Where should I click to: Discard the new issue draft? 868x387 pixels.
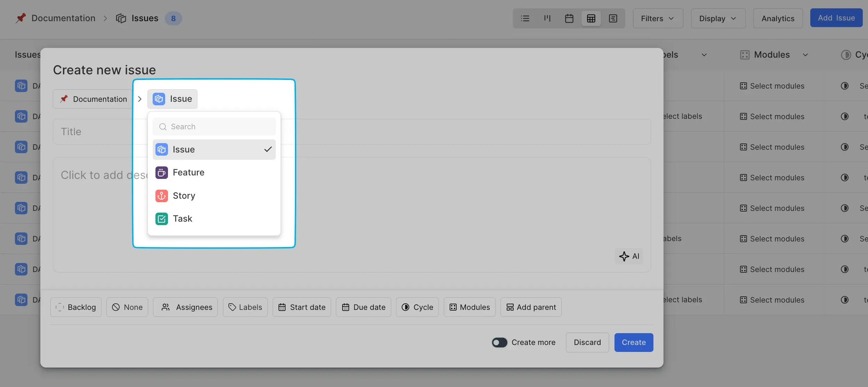[x=587, y=343]
